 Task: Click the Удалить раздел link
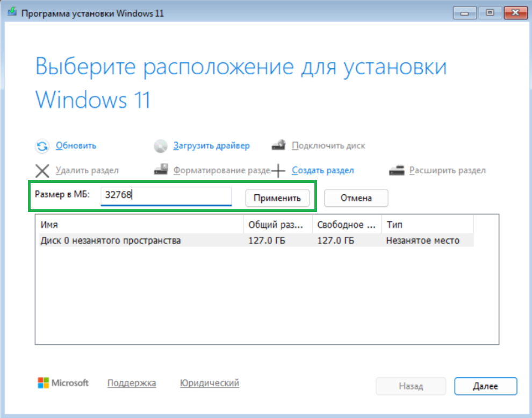pyautogui.click(x=87, y=170)
